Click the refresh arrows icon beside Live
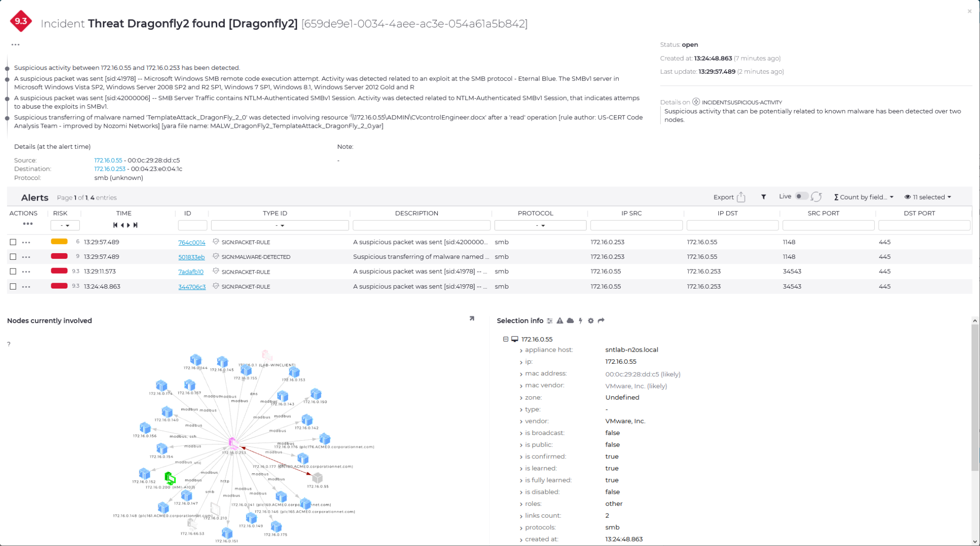The width and height of the screenshot is (980, 546). tap(816, 197)
